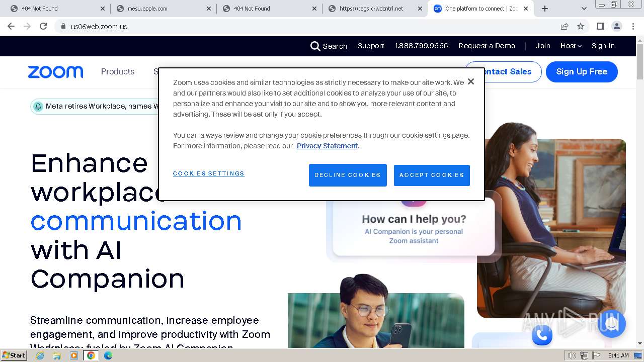Click the volume speaker tray icon
This screenshot has height=362, width=644.
572,355
